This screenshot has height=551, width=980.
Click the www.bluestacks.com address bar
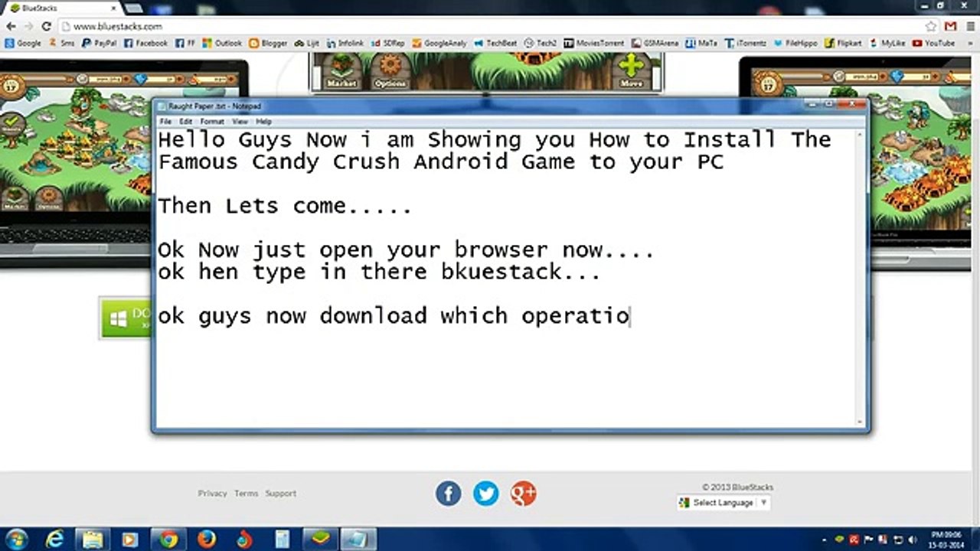click(490, 26)
